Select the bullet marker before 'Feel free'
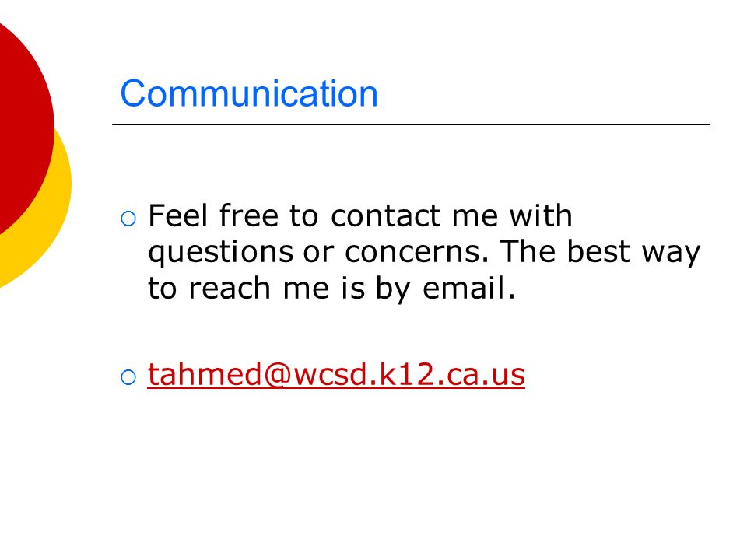The image size is (747, 560). (128, 219)
